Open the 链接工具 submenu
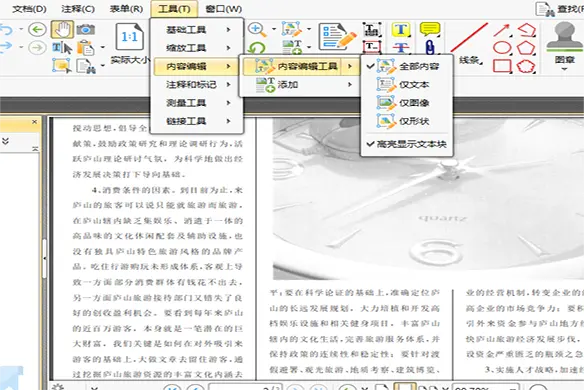 pyautogui.click(x=197, y=121)
